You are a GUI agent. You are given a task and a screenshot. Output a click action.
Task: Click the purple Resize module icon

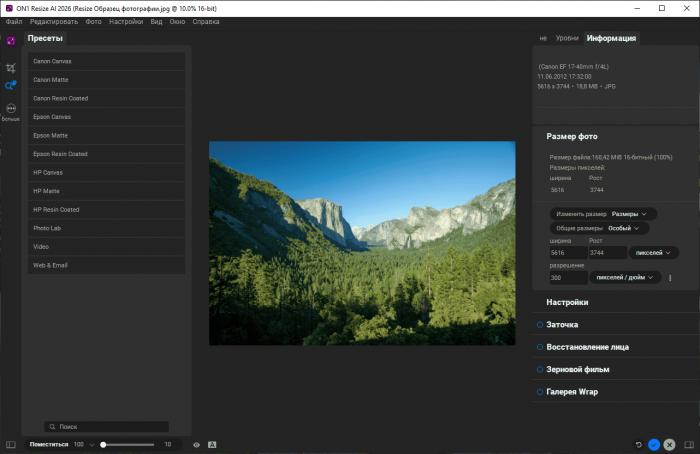point(10,41)
